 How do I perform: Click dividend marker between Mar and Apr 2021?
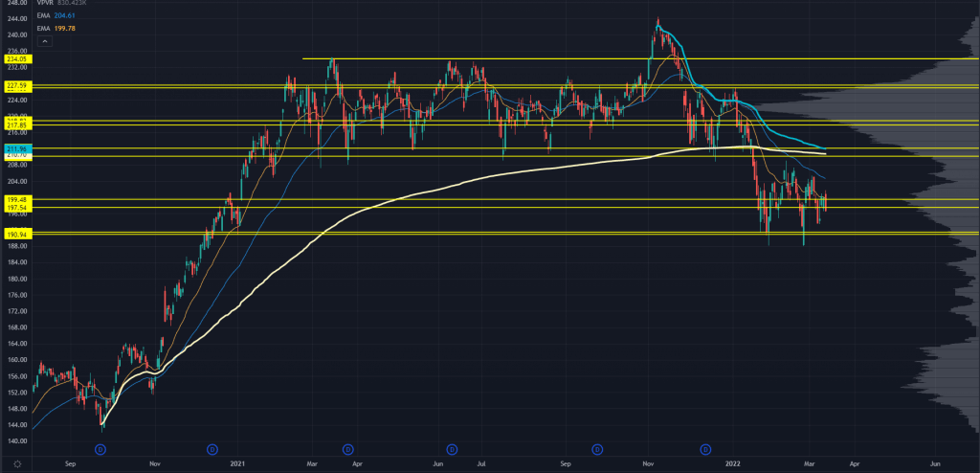[x=348, y=449]
